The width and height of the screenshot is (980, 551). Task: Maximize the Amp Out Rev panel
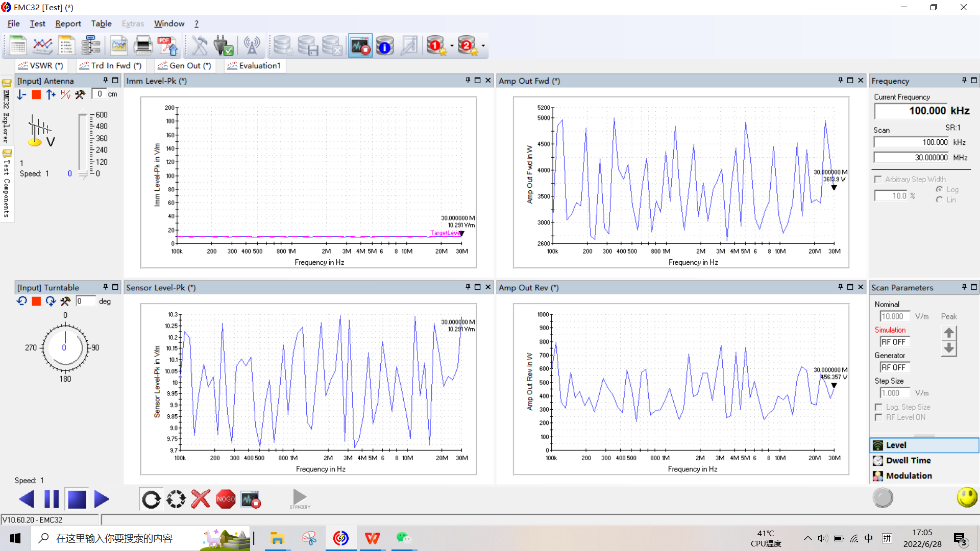(x=850, y=287)
